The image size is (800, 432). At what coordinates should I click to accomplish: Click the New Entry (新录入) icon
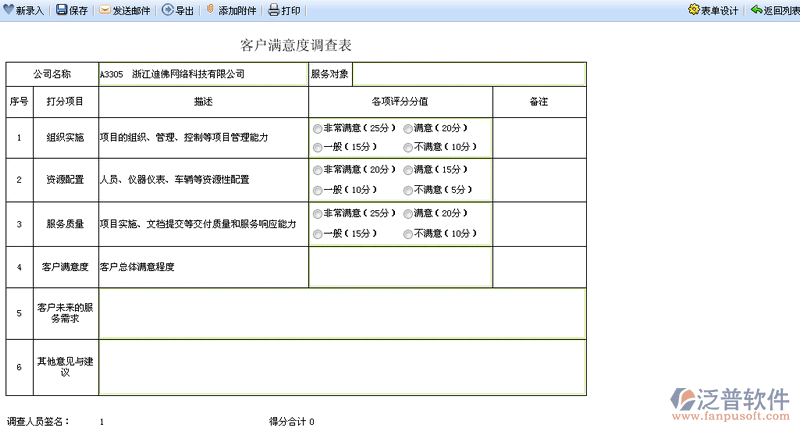click(x=8, y=10)
